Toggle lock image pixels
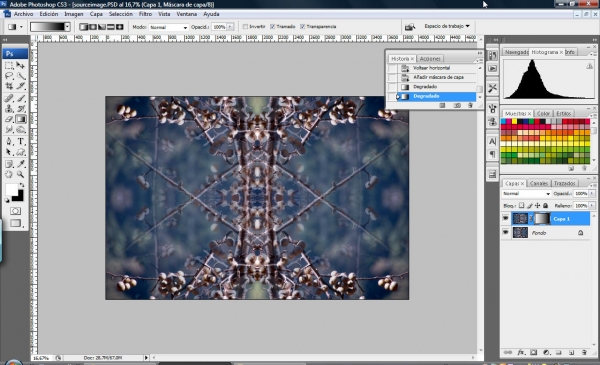The image size is (600, 365). click(530, 205)
